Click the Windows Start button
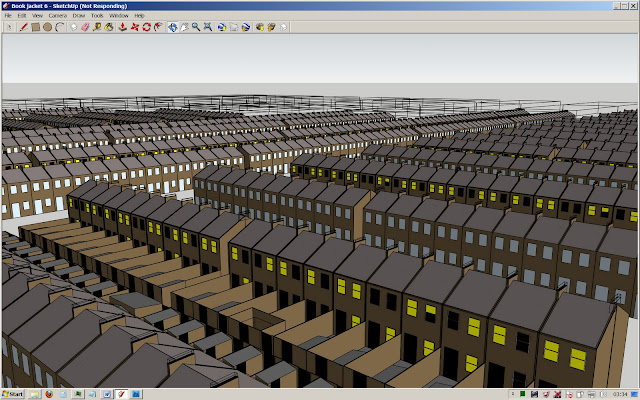The width and height of the screenshot is (640, 400). pos(14,394)
